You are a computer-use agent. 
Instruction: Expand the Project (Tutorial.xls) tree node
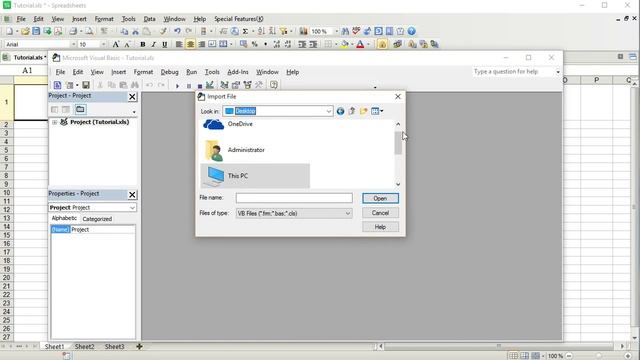[x=55, y=122]
